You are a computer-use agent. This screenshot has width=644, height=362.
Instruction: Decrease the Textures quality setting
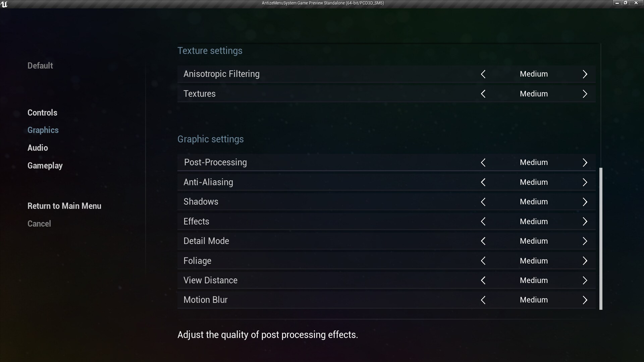[483, 94]
